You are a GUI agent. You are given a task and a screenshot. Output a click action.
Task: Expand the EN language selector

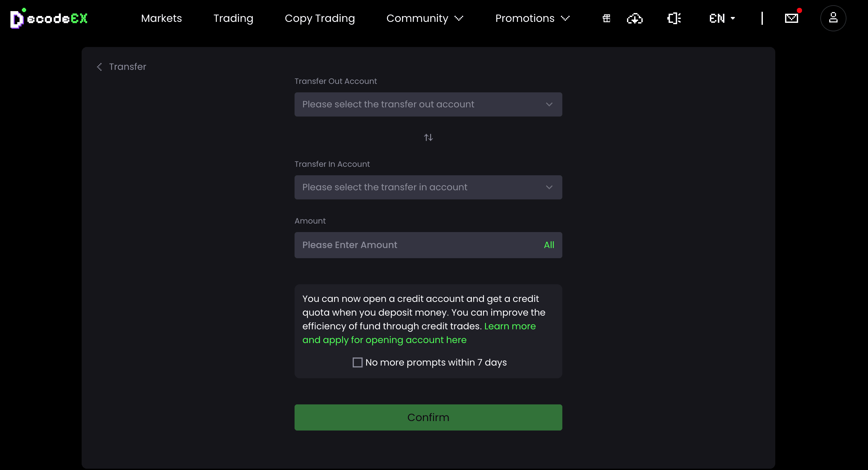(722, 18)
